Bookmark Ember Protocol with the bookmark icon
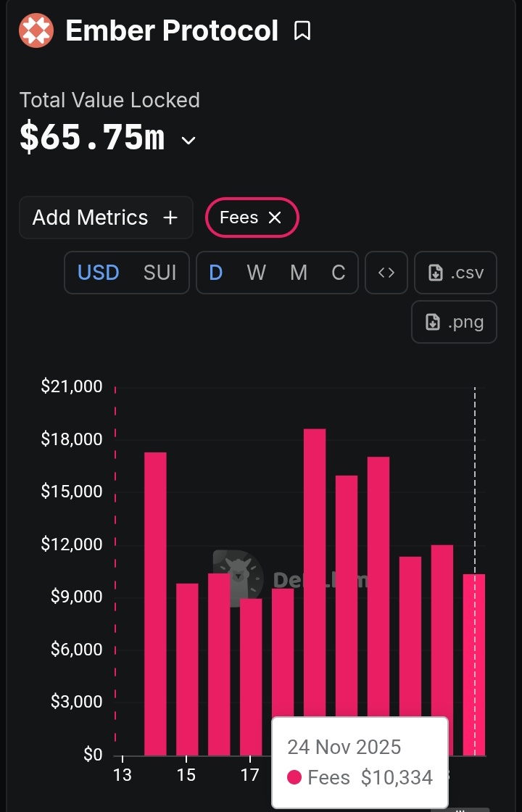The image size is (522, 812). pos(302,31)
